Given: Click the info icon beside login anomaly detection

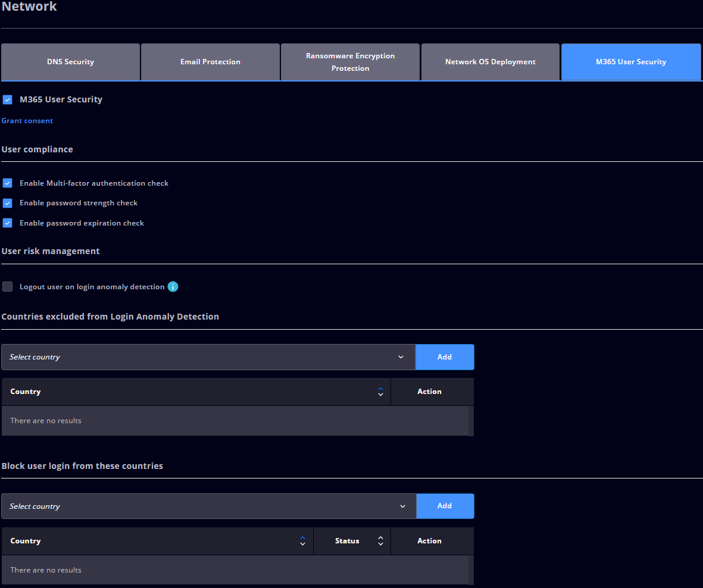Looking at the screenshot, I should [173, 286].
